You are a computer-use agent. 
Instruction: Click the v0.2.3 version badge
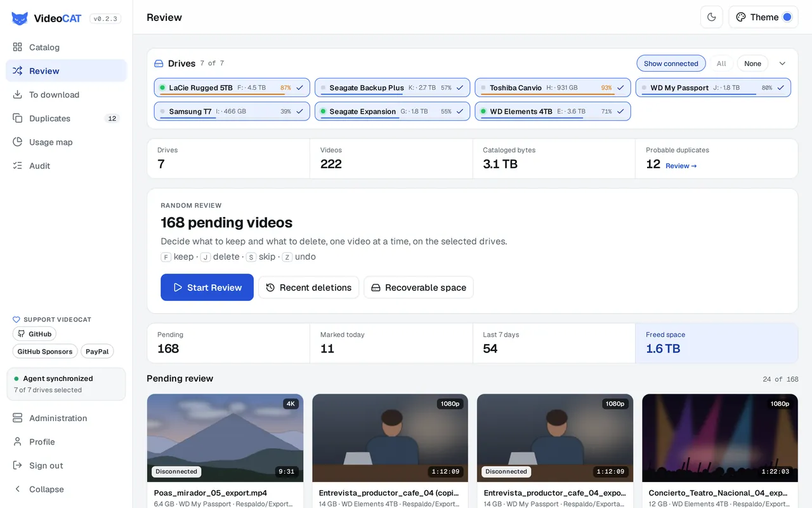[x=105, y=18]
